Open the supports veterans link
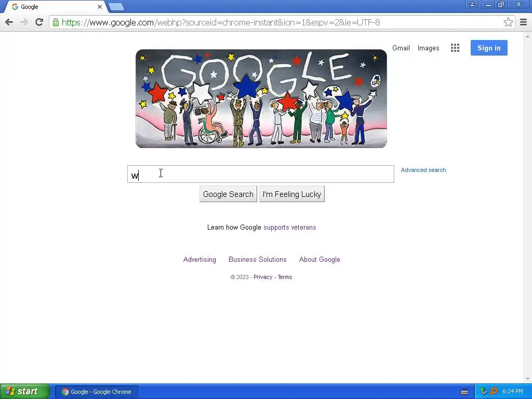This screenshot has width=532, height=399. click(290, 228)
